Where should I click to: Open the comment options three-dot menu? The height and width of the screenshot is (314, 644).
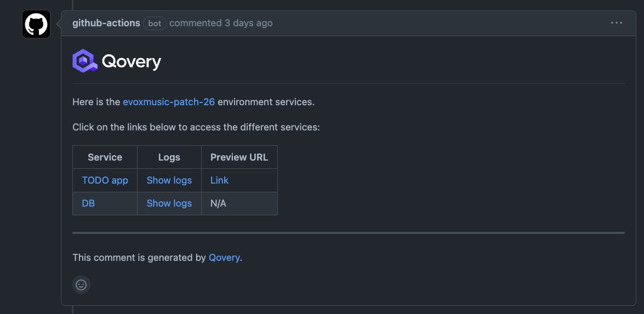tap(616, 23)
